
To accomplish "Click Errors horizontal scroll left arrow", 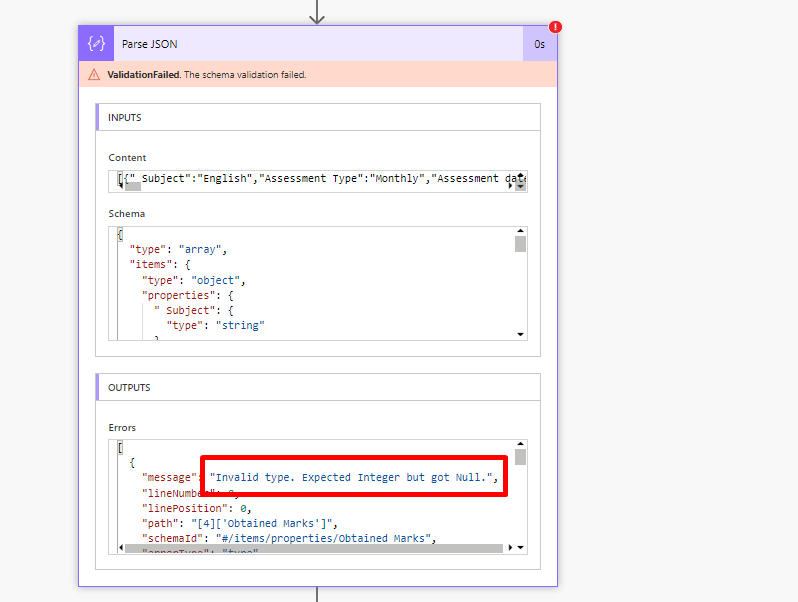I will (122, 548).
